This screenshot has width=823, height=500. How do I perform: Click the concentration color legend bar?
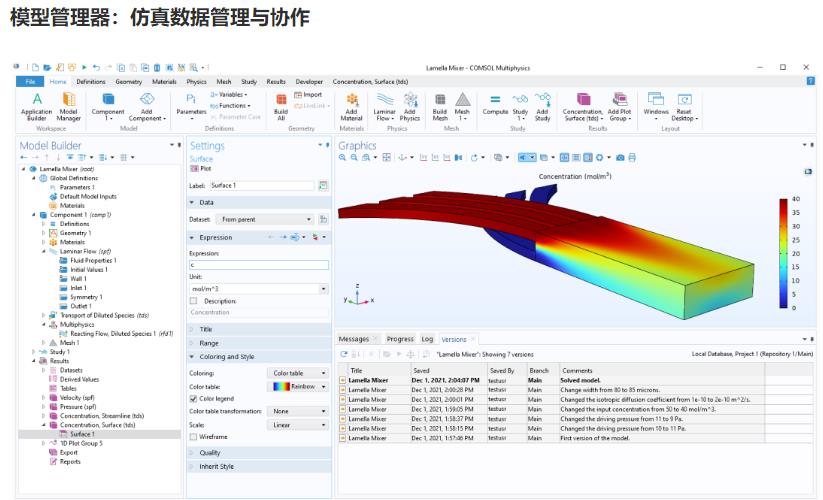click(x=783, y=253)
